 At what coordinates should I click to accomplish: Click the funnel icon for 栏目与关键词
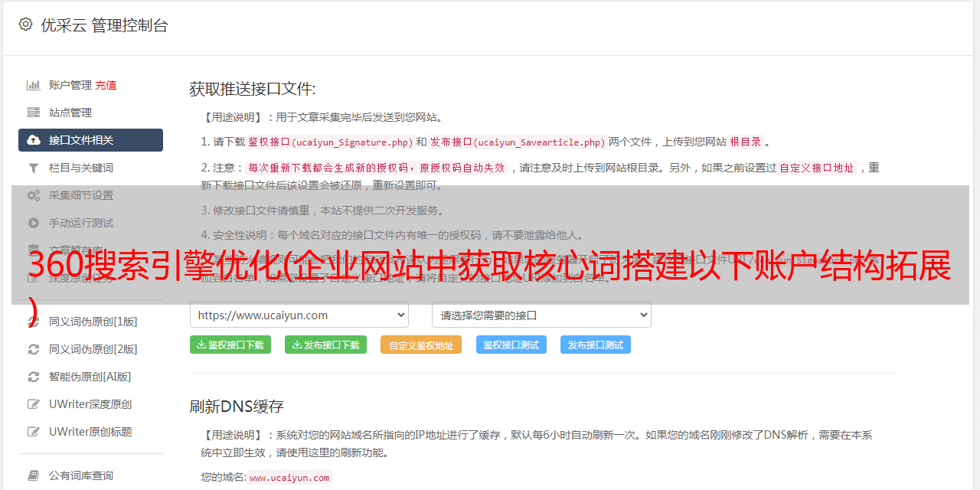pyautogui.click(x=34, y=168)
